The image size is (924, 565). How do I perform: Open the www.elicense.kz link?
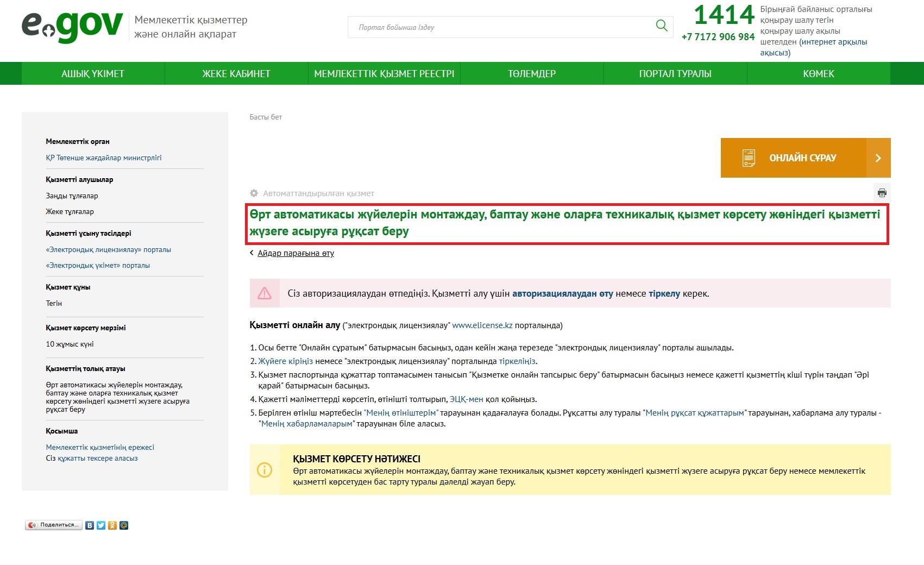point(482,326)
